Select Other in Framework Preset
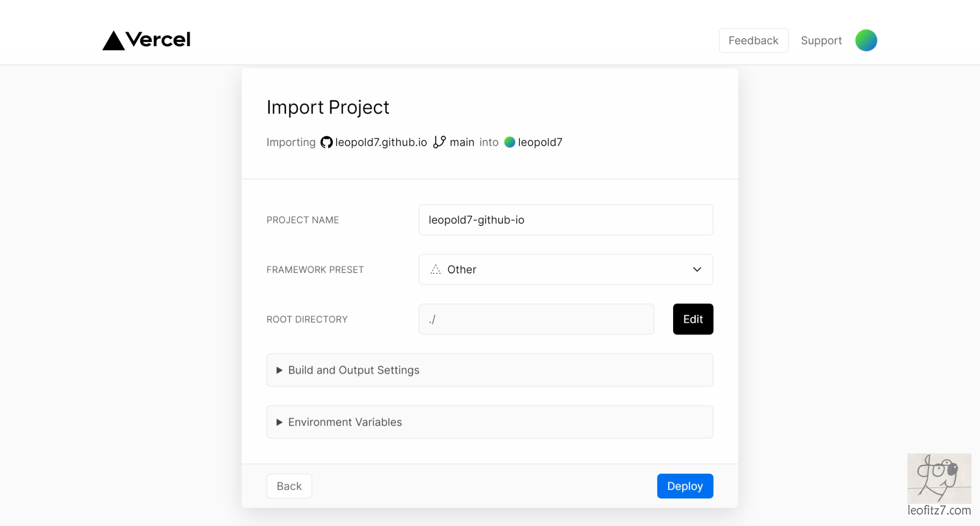The height and width of the screenshot is (526, 980). point(565,269)
